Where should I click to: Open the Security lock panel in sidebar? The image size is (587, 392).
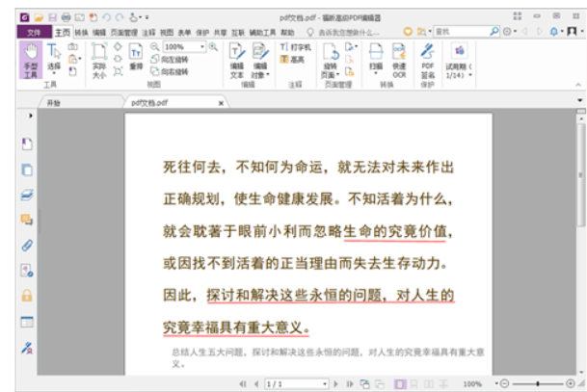tap(28, 296)
